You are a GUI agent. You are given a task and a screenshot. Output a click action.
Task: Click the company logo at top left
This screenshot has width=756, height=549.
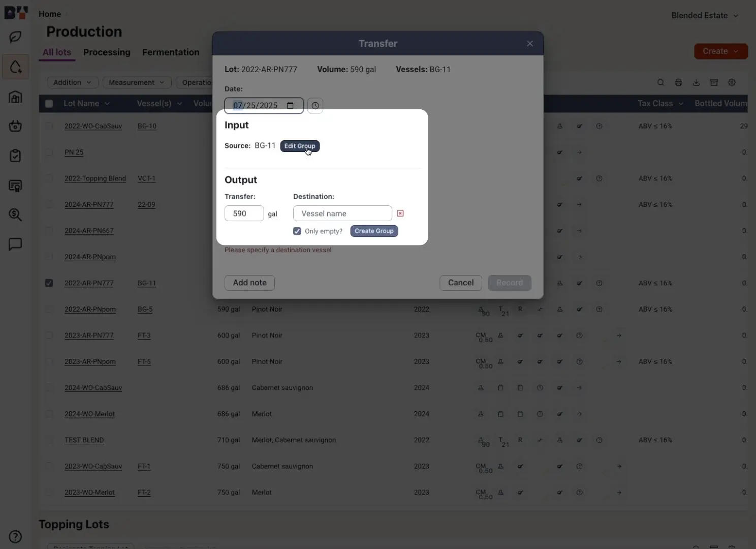[16, 13]
